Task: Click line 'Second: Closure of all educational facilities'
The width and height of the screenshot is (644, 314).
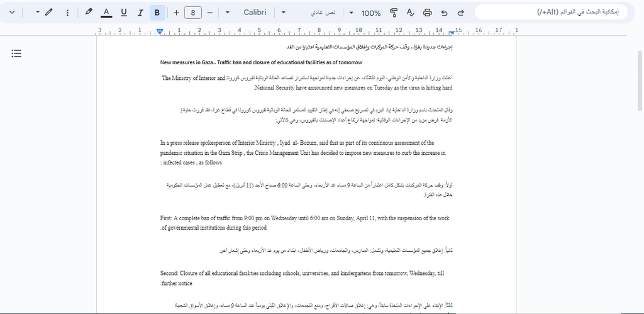Action: pos(302,273)
